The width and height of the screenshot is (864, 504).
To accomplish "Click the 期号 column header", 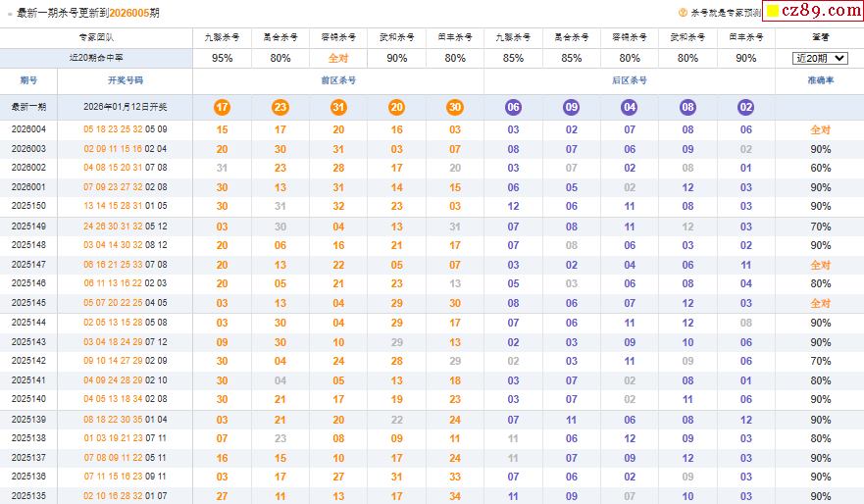I will pos(28,80).
